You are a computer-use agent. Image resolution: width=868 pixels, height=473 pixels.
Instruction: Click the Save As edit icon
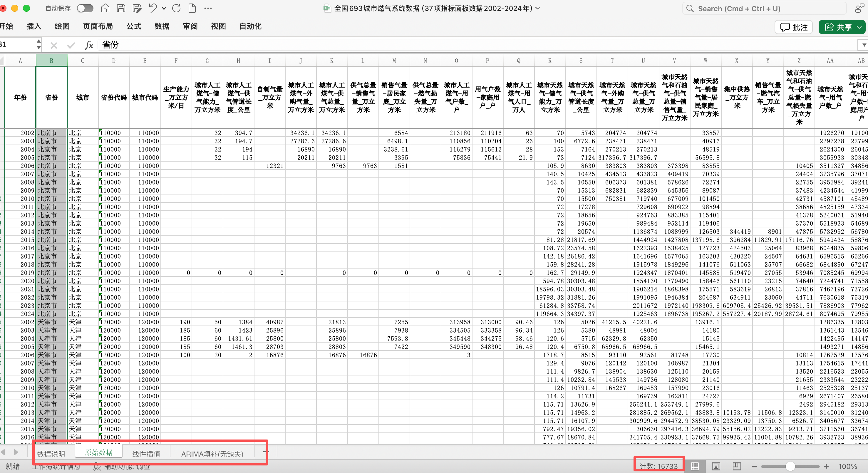(x=137, y=9)
